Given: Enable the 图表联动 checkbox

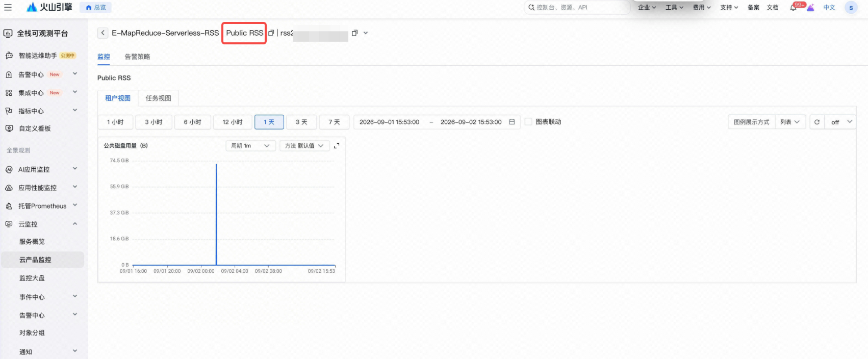Looking at the screenshot, I should tap(528, 122).
